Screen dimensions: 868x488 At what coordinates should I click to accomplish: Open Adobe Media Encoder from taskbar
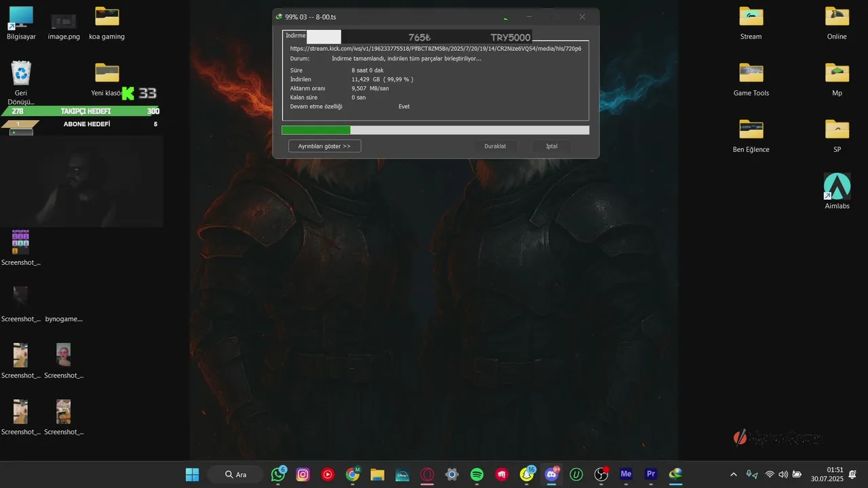click(x=626, y=474)
